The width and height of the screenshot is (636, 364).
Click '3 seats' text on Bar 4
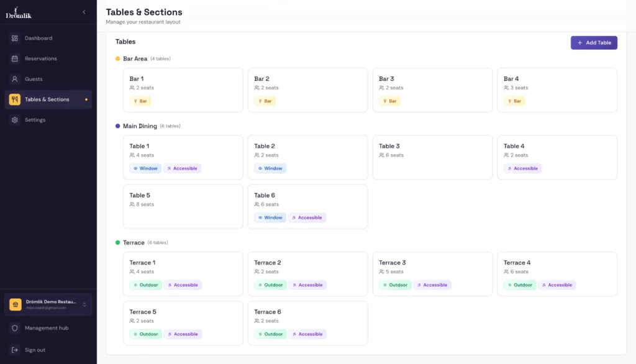tap(519, 88)
